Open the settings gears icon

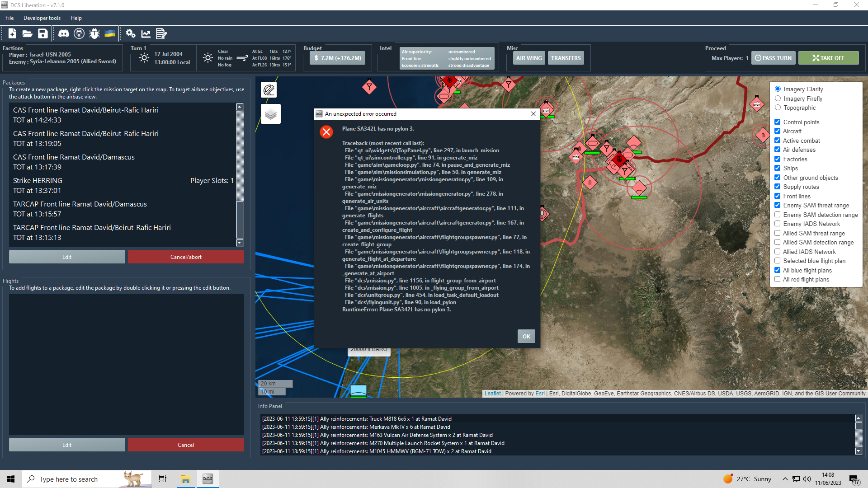coord(131,33)
